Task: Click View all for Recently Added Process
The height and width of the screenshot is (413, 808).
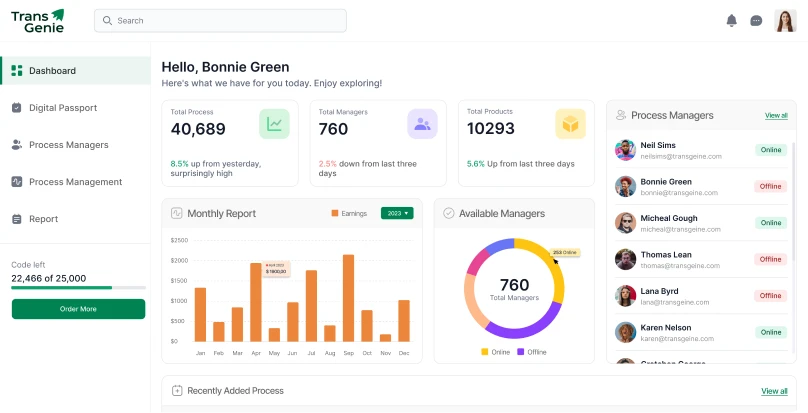Action: coord(774,391)
